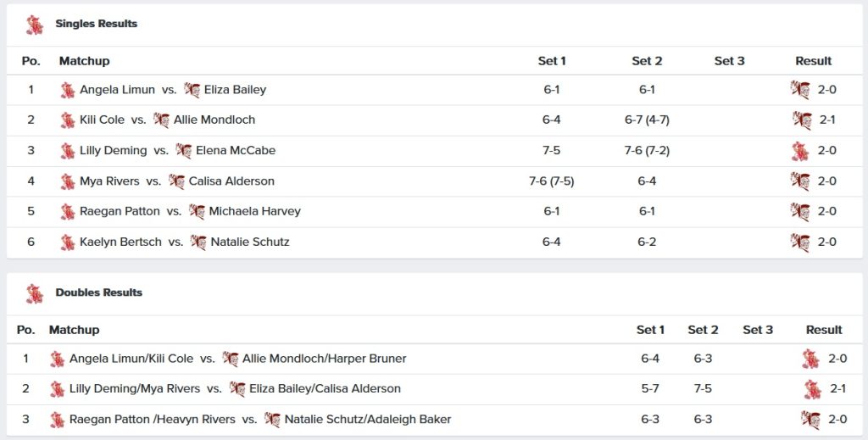Click the team icon before Calisa Alderson in singles
This screenshot has width=868, height=440.
tap(176, 181)
